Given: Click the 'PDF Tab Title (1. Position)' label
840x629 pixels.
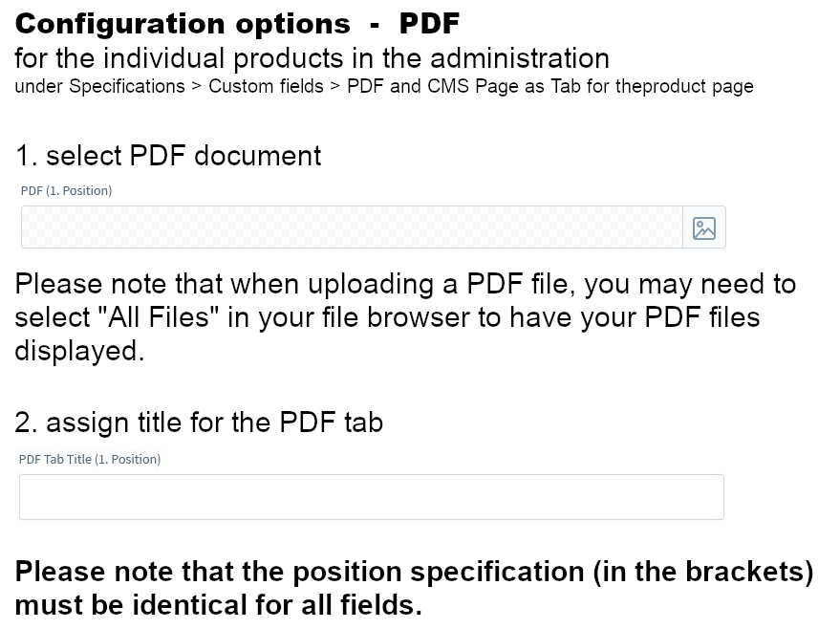Looking at the screenshot, I should click(90, 459).
